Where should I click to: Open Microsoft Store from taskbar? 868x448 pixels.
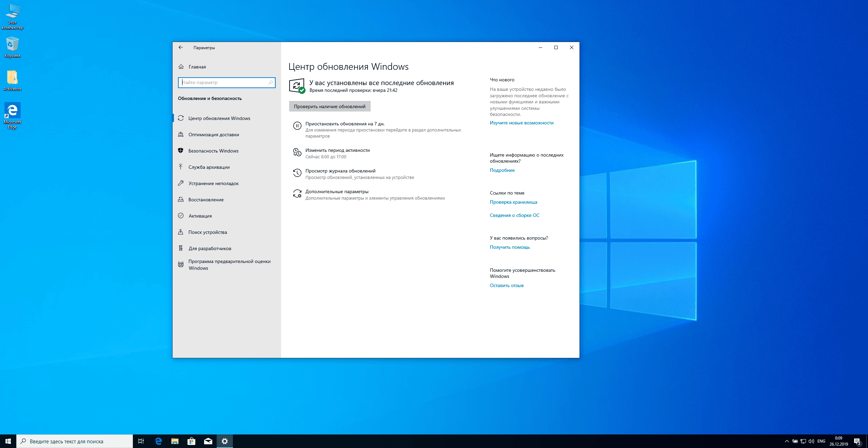pyautogui.click(x=192, y=441)
